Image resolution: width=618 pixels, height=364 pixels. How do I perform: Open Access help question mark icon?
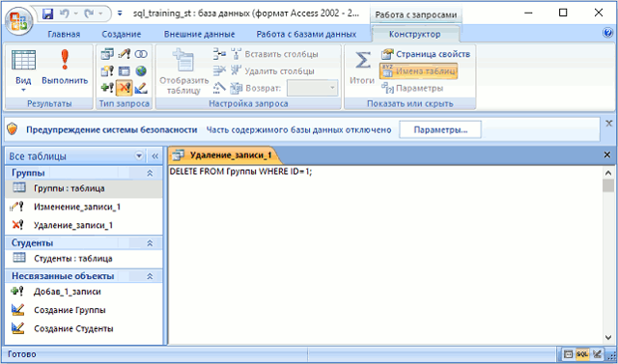pyautogui.click(x=607, y=33)
